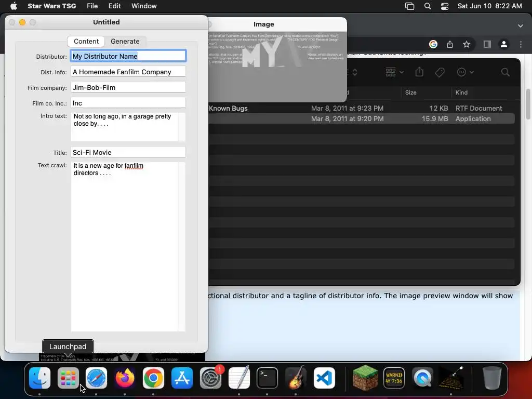The width and height of the screenshot is (532, 399).
Task: Open Chrome's three-dot menu
Action: click(x=521, y=44)
